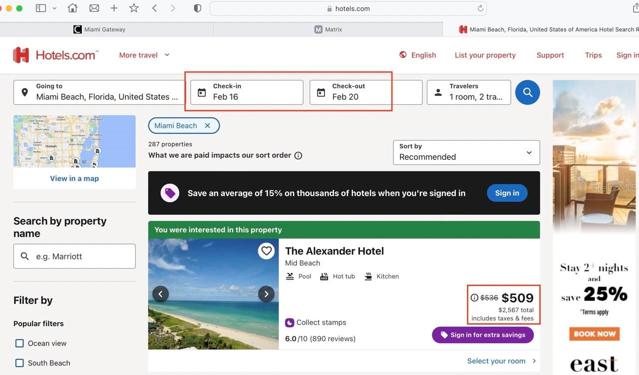Show next hotel photo with right arrow
Viewport: 639px width, 375px height.
click(x=266, y=294)
